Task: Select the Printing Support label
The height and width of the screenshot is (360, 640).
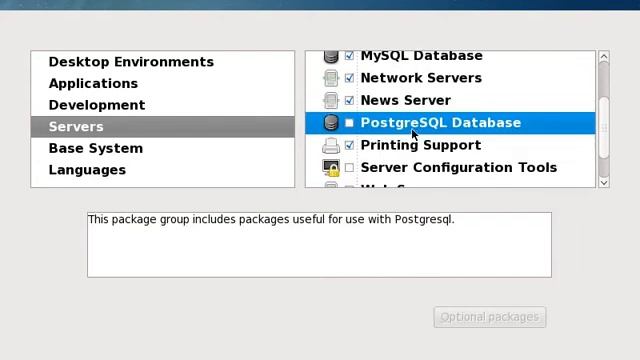Action: [421, 145]
